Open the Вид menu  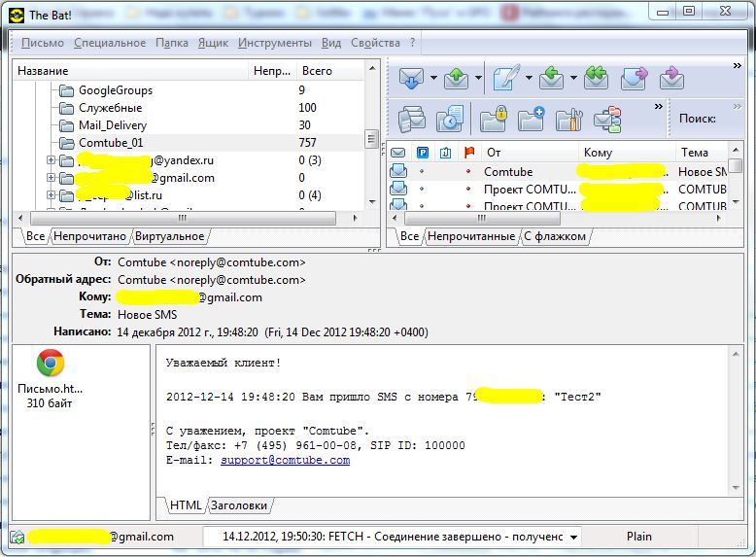[x=331, y=43]
